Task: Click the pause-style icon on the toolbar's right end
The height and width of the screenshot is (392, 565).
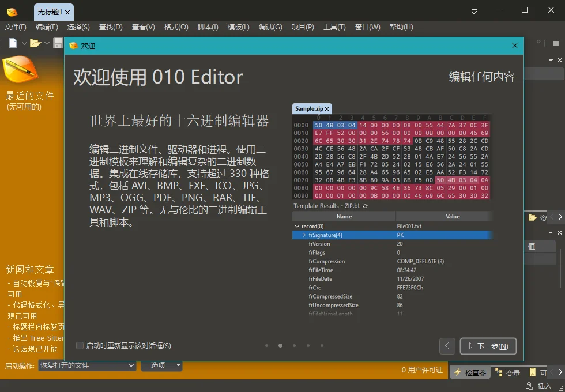Action: [x=556, y=43]
